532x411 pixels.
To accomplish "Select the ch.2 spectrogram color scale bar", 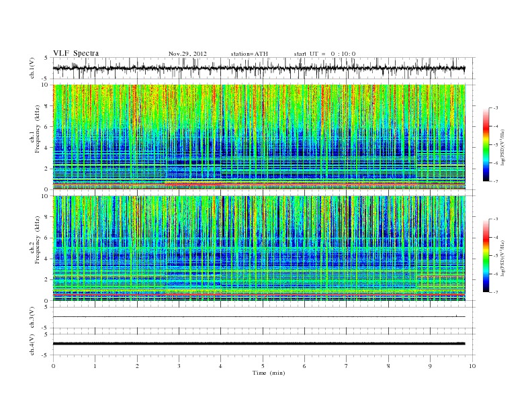I will coord(486,255).
